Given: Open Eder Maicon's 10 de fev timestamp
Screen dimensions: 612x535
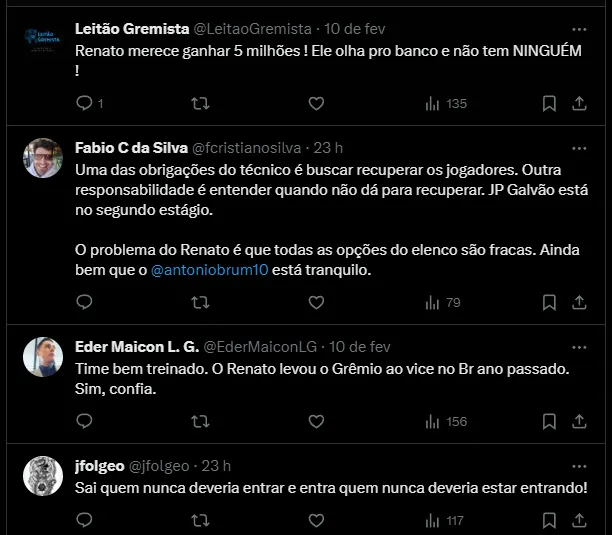Looking at the screenshot, I should click(359, 346).
